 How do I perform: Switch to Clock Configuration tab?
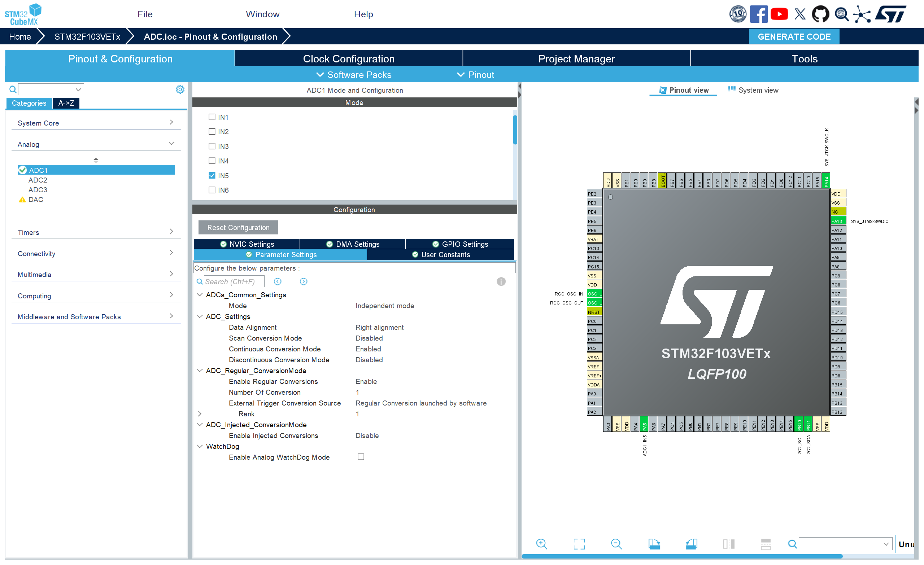click(x=348, y=59)
